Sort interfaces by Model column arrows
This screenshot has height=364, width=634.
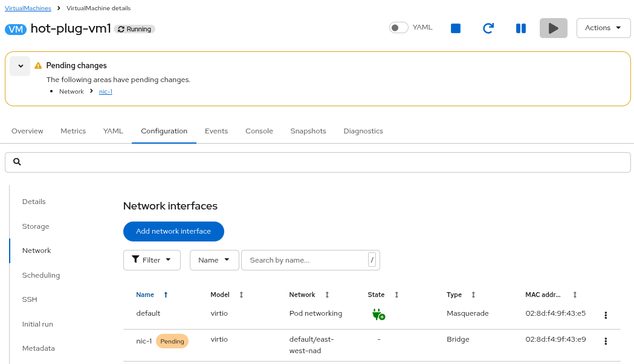241,295
